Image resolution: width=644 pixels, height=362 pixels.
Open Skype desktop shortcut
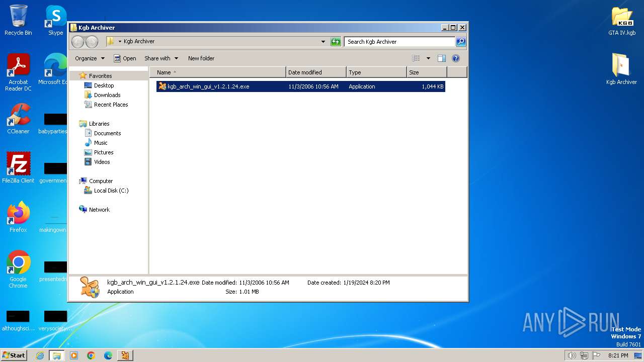[55, 20]
